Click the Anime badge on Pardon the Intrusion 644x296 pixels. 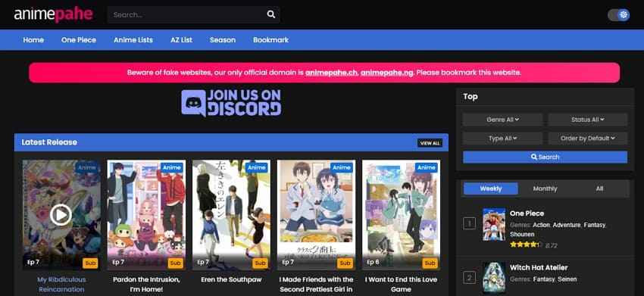pyautogui.click(x=172, y=167)
